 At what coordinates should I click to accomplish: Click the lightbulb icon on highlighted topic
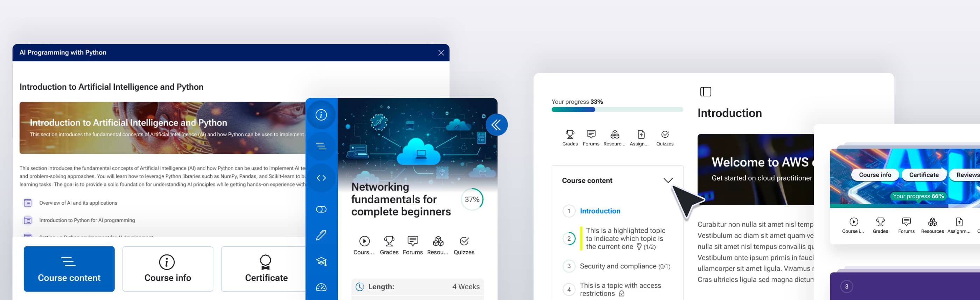click(639, 247)
